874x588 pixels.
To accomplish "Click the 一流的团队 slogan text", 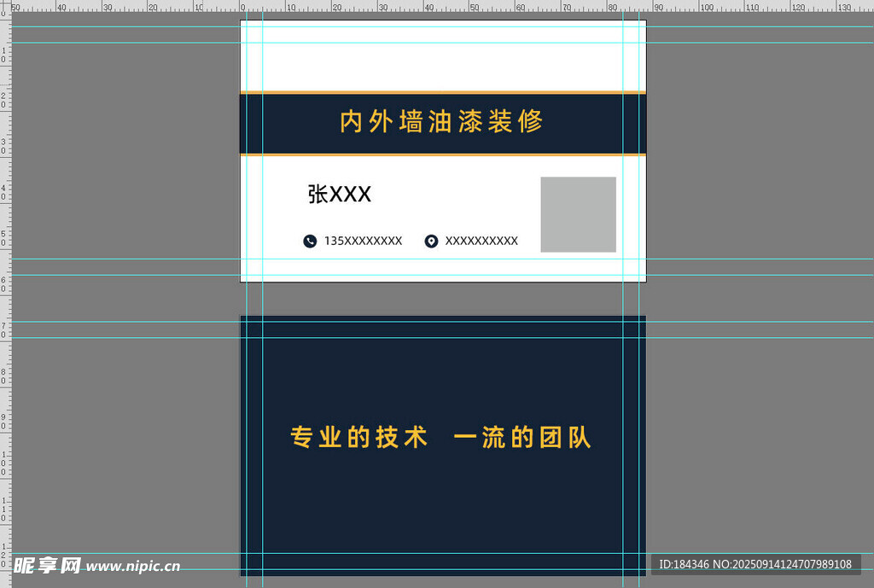I will (x=522, y=438).
